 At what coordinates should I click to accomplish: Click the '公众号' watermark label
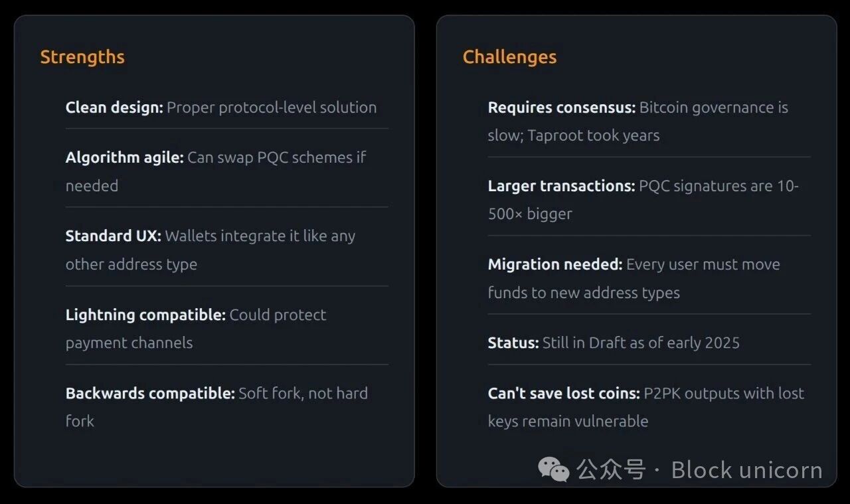pos(611,470)
